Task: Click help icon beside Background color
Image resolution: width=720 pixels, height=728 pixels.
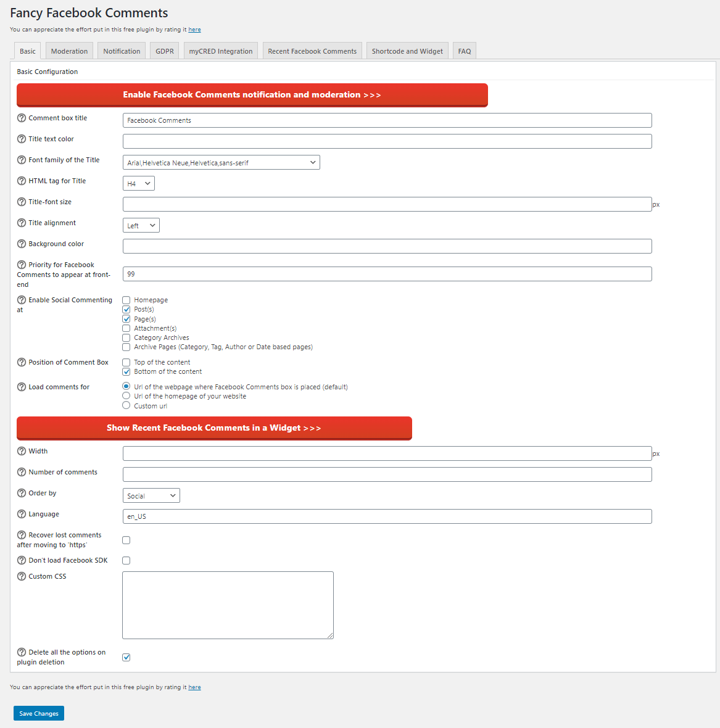Action: click(22, 244)
